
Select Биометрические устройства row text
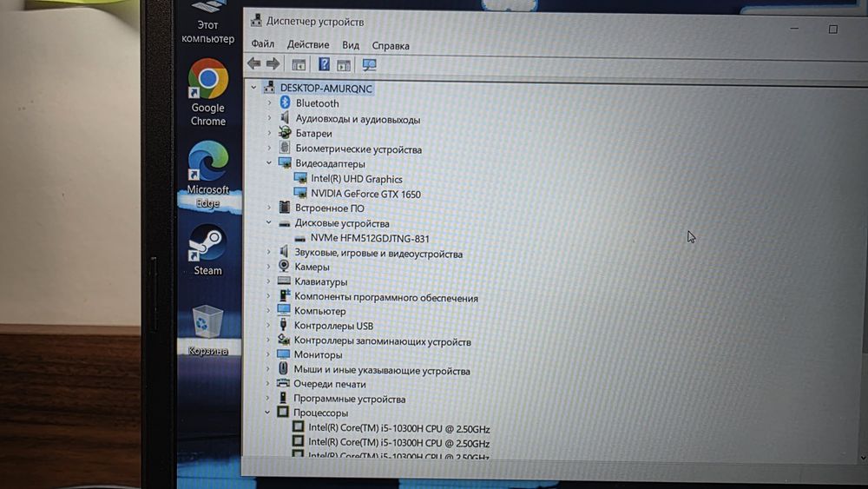(x=358, y=149)
